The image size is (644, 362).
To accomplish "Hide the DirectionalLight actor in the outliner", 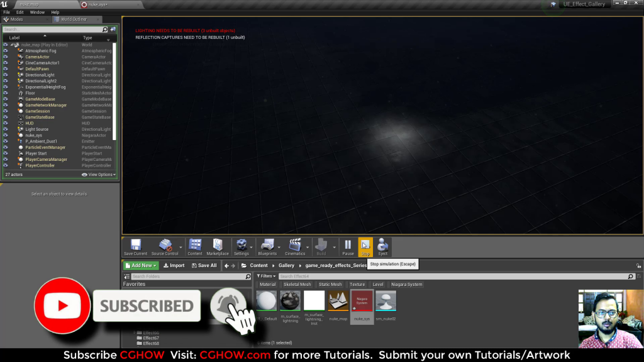I will [5, 75].
